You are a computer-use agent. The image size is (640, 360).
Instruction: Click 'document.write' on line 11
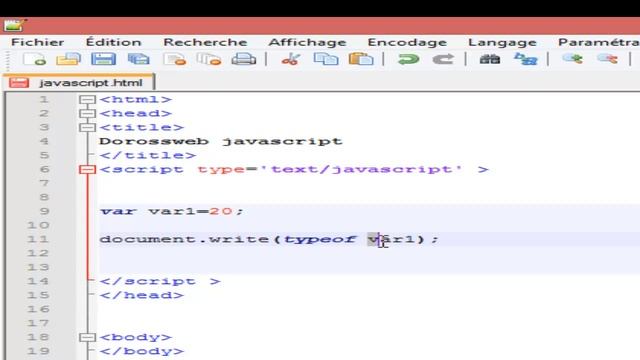pyautogui.click(x=184, y=239)
